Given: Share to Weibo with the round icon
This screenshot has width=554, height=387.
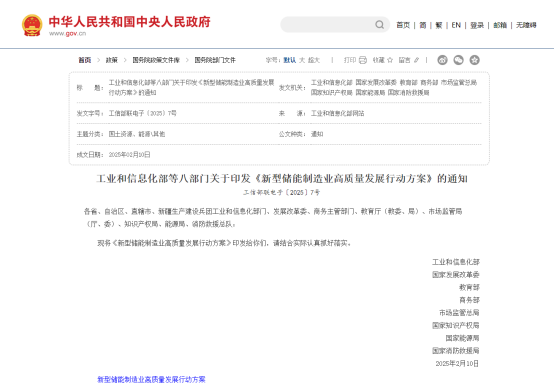Looking at the screenshot, I should tap(442, 60).
